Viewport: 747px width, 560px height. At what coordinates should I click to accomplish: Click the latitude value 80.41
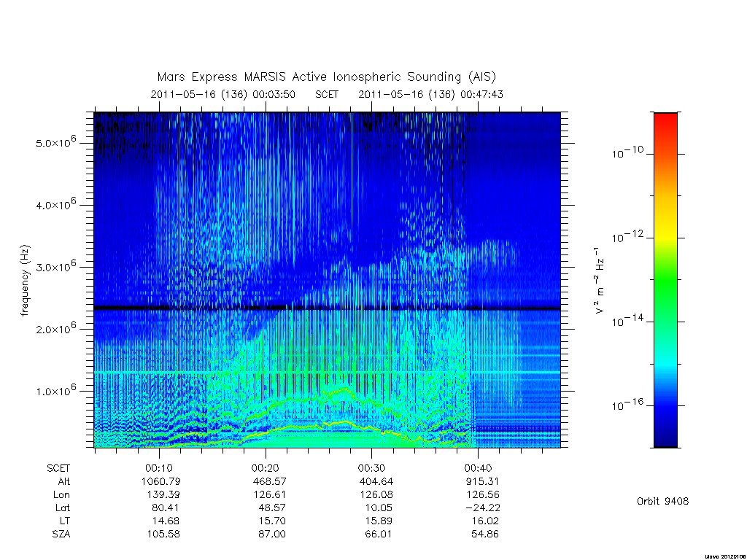click(x=166, y=507)
